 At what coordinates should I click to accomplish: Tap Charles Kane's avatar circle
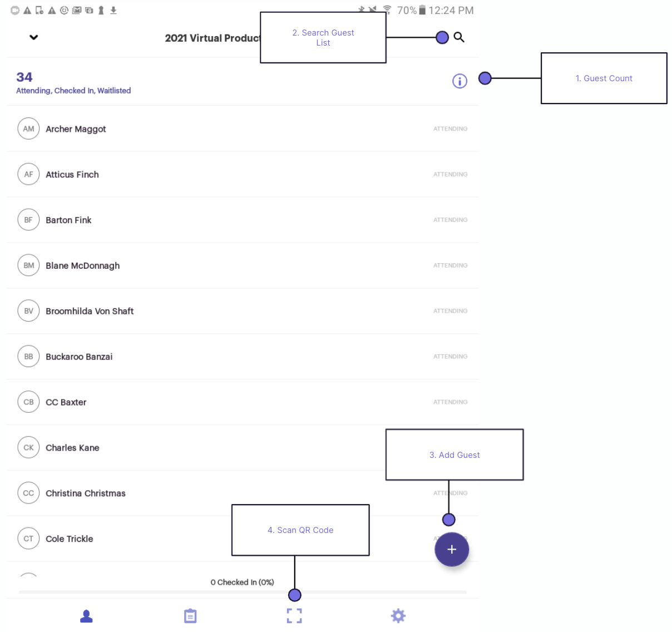click(28, 447)
